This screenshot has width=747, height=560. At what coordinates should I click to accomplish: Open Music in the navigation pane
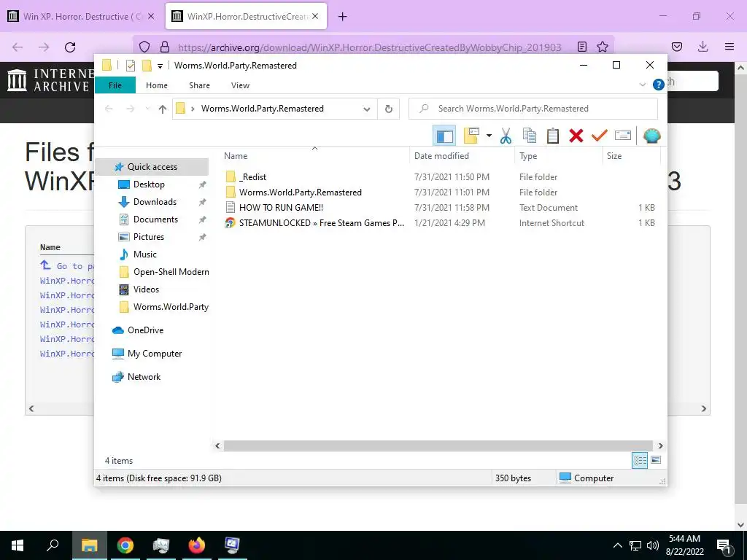coord(144,254)
